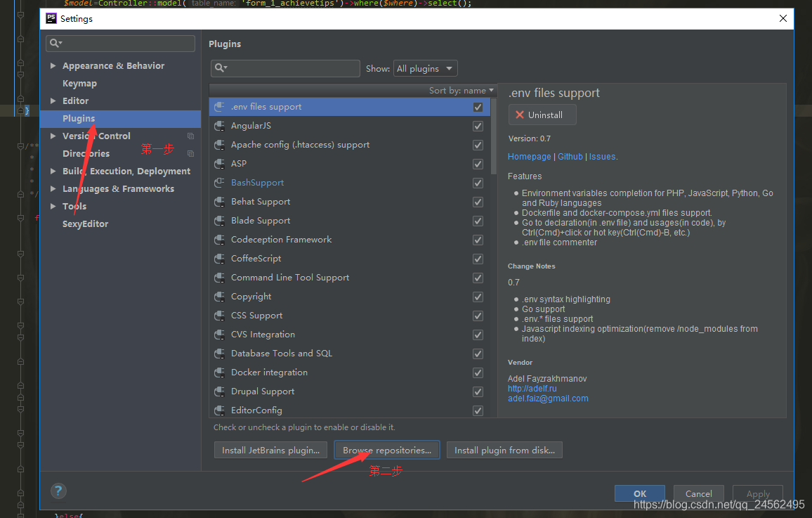Select the Command Line Tool Support row

click(x=350, y=278)
